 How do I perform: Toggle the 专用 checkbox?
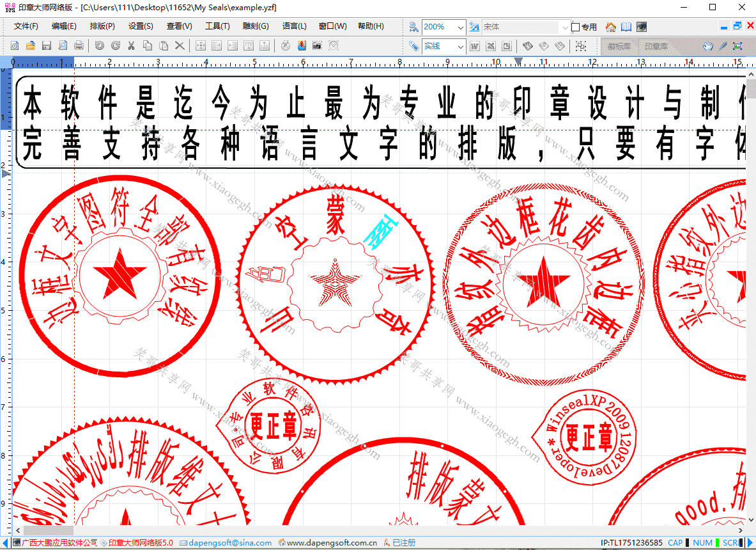(x=575, y=27)
